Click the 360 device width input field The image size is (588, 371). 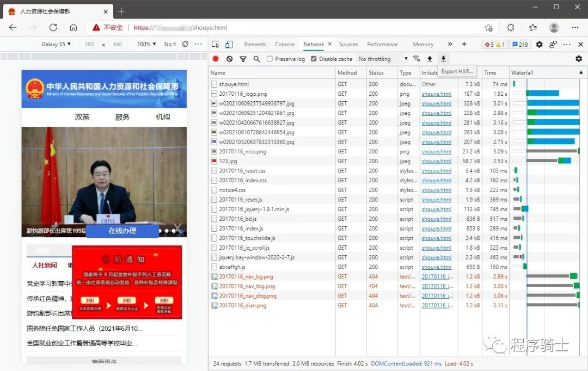[89, 45]
